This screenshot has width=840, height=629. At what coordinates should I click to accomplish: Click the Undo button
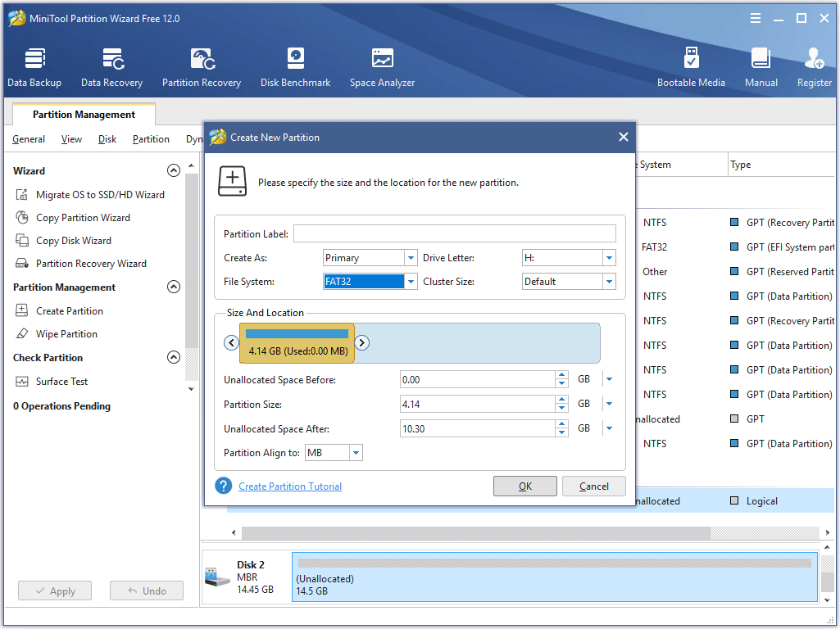click(x=146, y=591)
